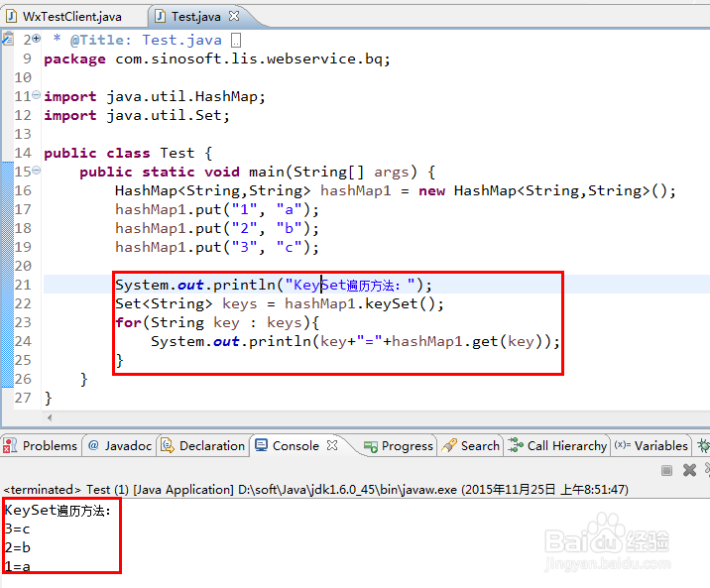Click the Search flashlight icon
The height and width of the screenshot is (588, 710).
(x=449, y=446)
